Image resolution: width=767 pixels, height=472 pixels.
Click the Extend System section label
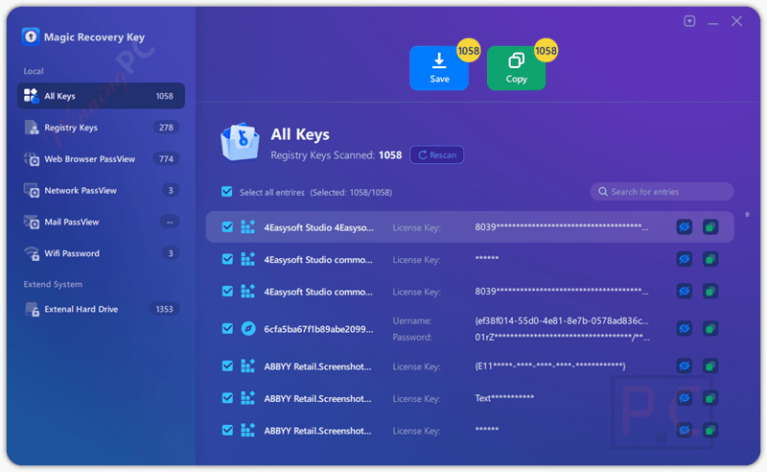(53, 284)
